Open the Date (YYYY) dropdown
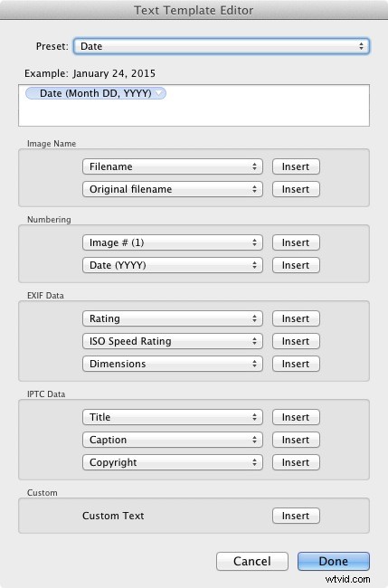Image resolution: width=388 pixels, height=588 pixels. point(173,265)
